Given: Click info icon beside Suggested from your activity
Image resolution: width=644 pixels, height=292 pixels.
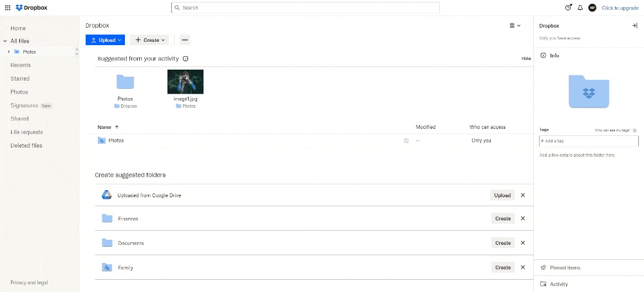Looking at the screenshot, I should click(185, 59).
